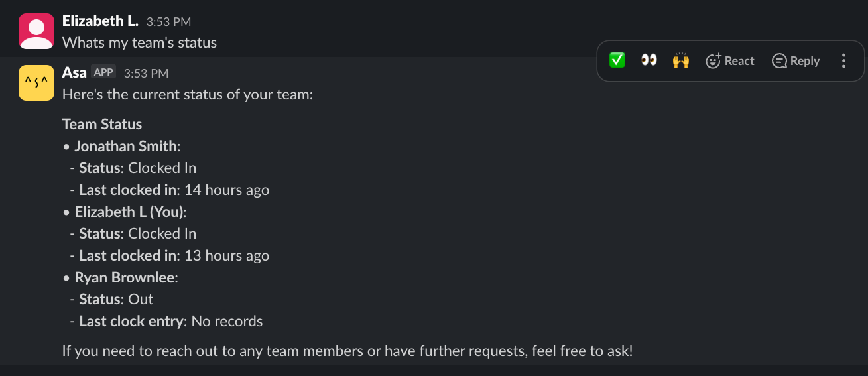Reply in thread to Asa's message
Screen dimensions: 868x376
(796, 61)
